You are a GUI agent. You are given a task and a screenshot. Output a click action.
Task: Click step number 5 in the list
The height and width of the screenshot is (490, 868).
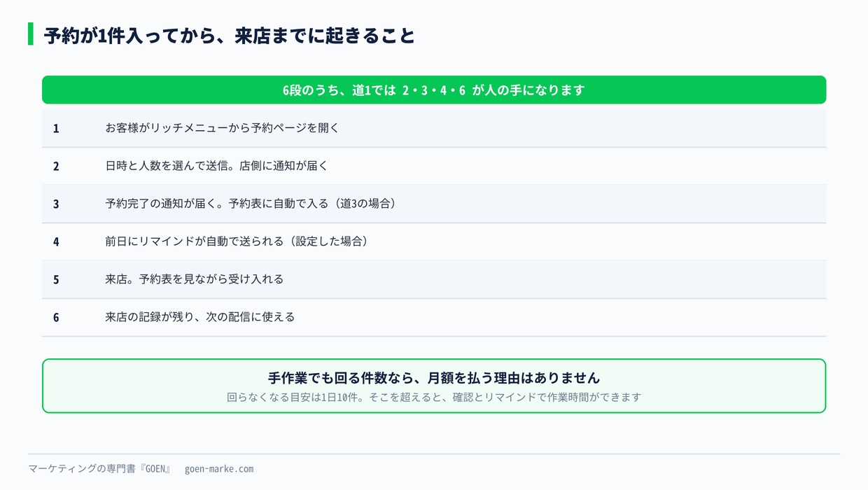pyautogui.click(x=56, y=279)
